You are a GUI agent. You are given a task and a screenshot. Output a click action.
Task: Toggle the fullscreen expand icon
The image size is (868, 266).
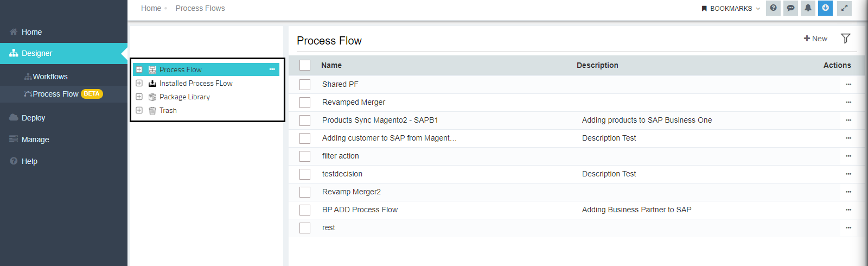(844, 8)
